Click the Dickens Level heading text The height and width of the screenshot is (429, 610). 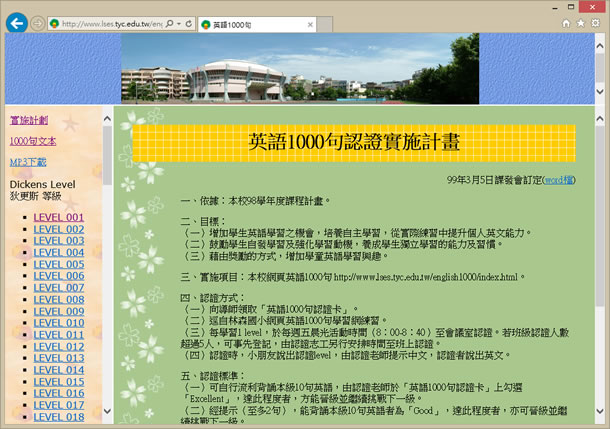pos(42,184)
